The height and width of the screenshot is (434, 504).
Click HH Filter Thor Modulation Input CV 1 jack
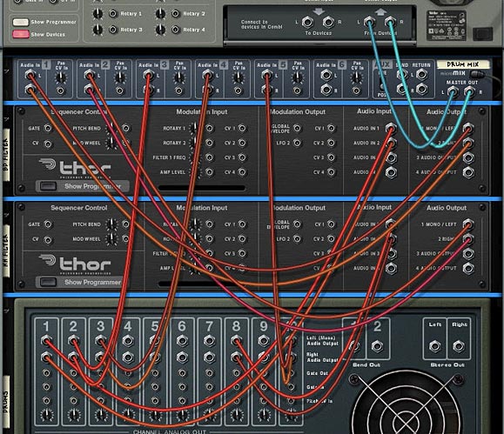242,224
